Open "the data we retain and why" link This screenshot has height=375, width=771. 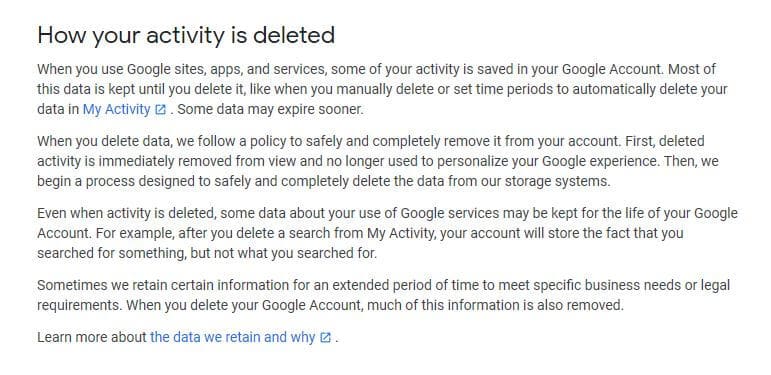tap(233, 337)
